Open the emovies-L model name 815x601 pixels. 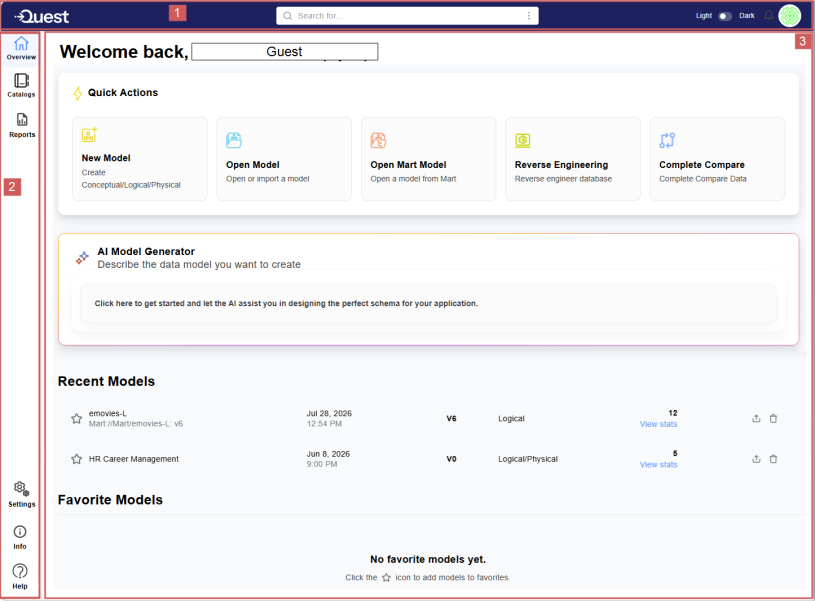coord(108,413)
